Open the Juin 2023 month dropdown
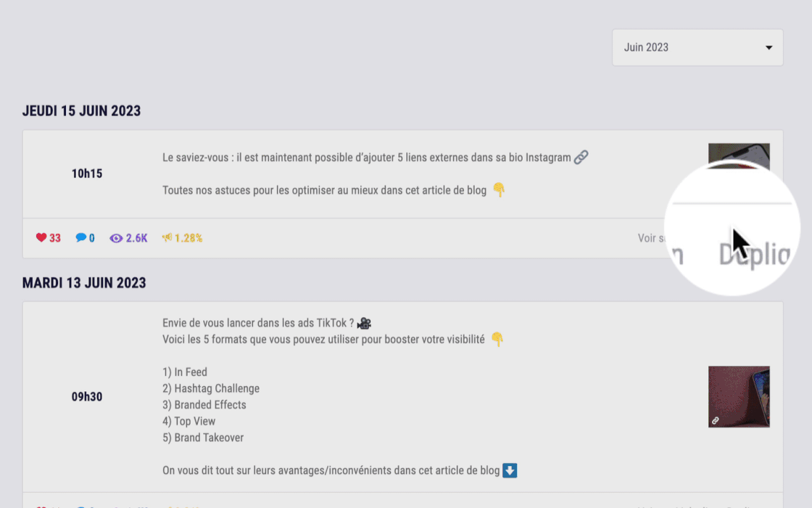 click(x=697, y=47)
